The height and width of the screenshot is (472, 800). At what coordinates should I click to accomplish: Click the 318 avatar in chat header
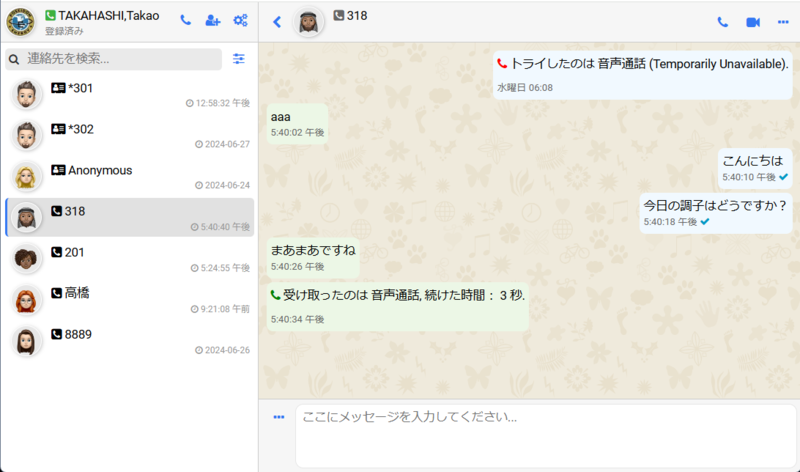[x=309, y=22]
